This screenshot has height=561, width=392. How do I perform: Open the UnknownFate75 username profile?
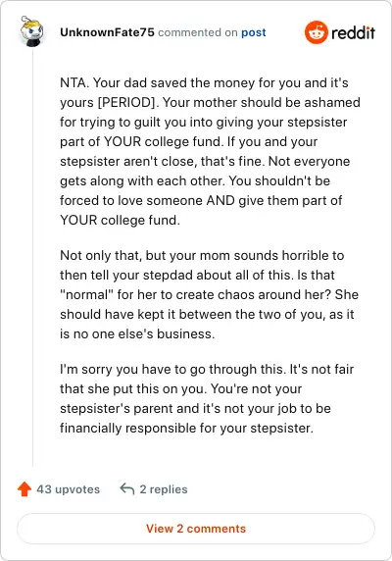(x=107, y=32)
